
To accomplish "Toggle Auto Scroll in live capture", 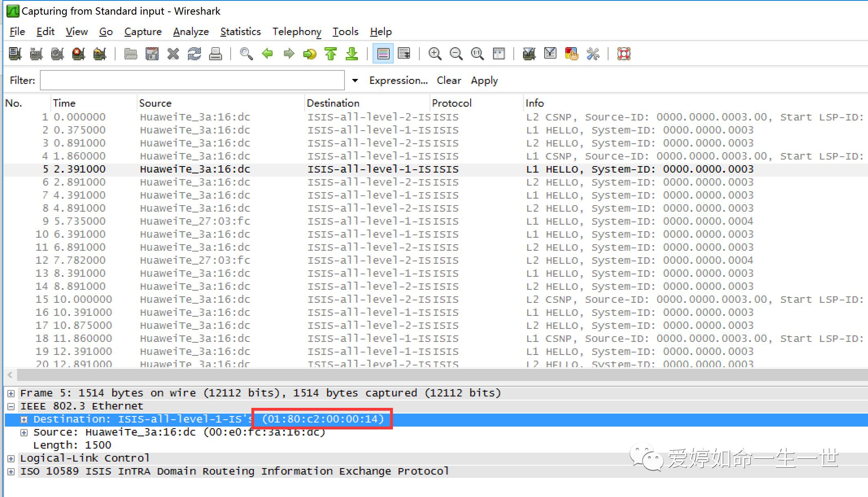I will click(x=404, y=54).
